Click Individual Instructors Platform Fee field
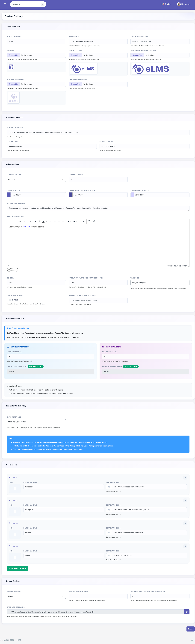 click(50, 357)
